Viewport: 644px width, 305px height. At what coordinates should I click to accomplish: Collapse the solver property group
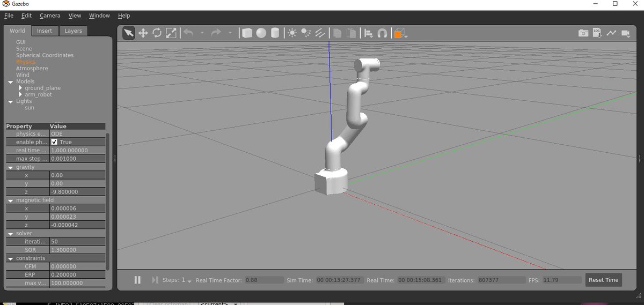(10, 234)
